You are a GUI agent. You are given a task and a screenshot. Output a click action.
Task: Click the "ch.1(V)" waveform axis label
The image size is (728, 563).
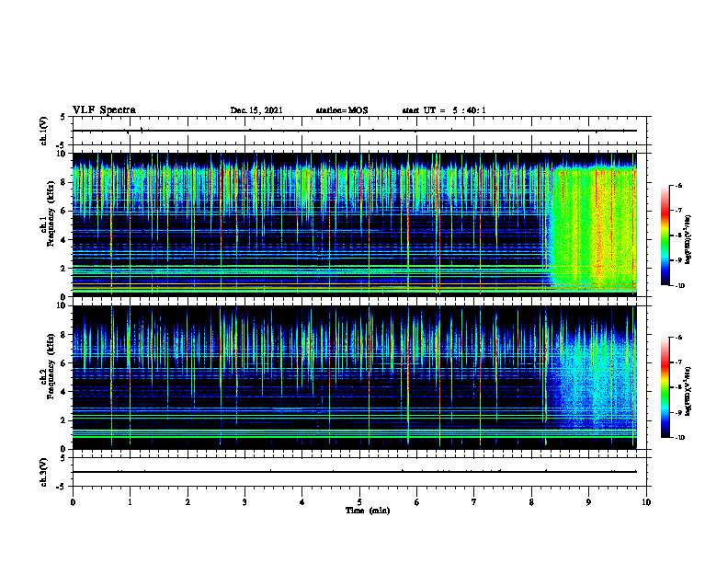coord(44,131)
